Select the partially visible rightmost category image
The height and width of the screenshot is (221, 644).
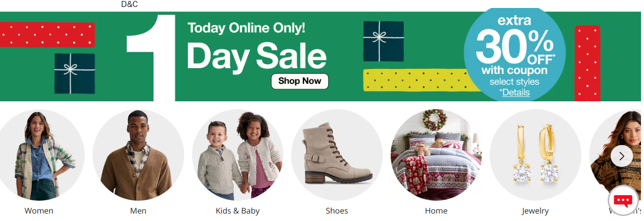point(617,155)
